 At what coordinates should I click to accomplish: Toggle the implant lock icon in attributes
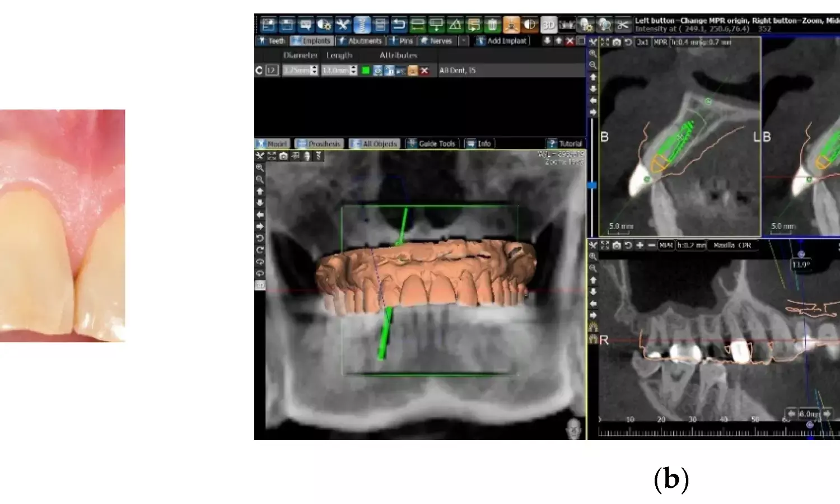pos(389,71)
